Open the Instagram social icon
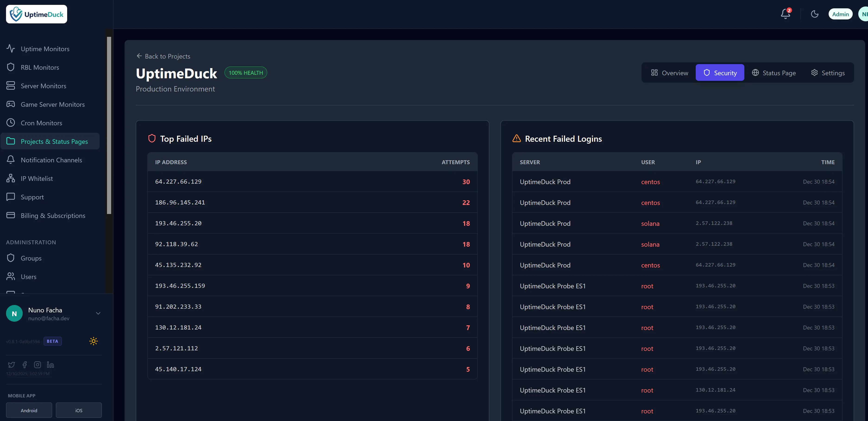868x421 pixels. (38, 365)
